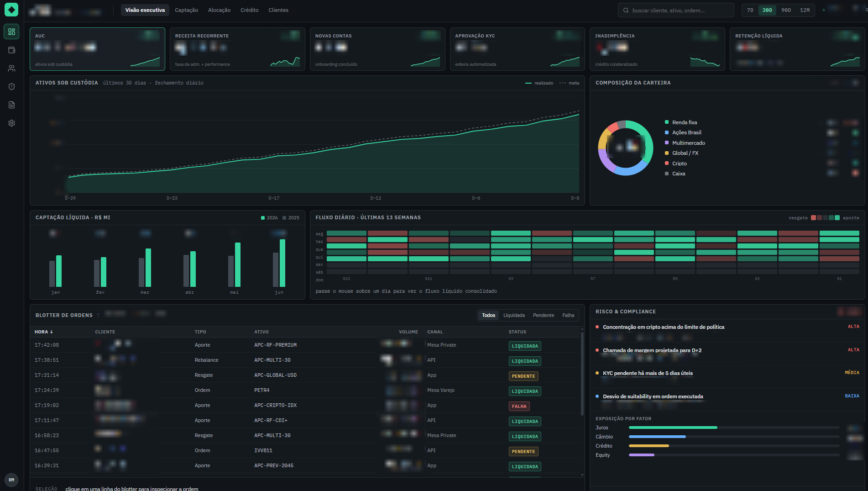Filter blotter by Pendente
868x491 pixels.
point(543,315)
